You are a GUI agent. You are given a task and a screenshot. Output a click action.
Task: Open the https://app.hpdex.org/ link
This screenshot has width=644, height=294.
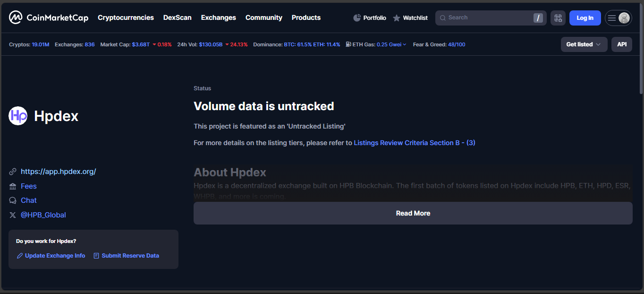(x=59, y=172)
